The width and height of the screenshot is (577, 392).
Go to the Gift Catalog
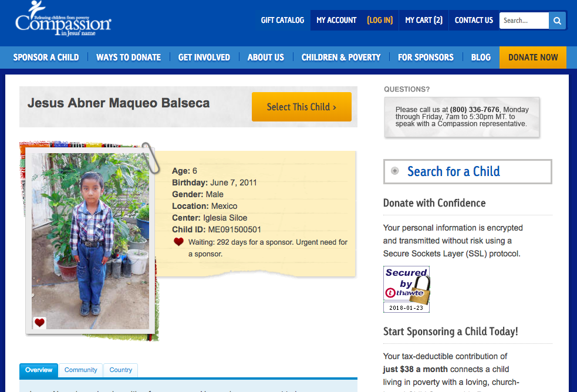[x=282, y=21]
